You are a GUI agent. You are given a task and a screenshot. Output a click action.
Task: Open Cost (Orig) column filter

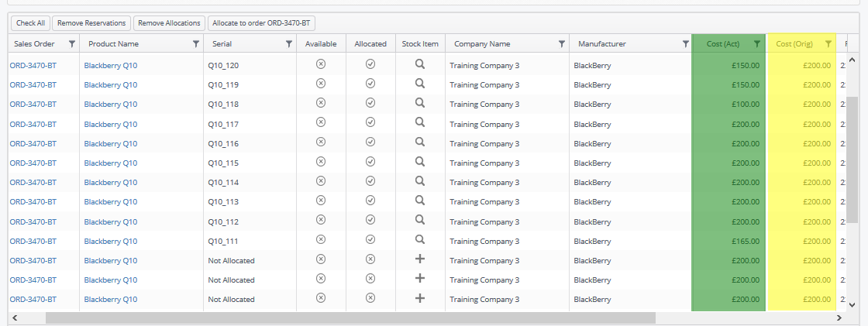pos(828,43)
